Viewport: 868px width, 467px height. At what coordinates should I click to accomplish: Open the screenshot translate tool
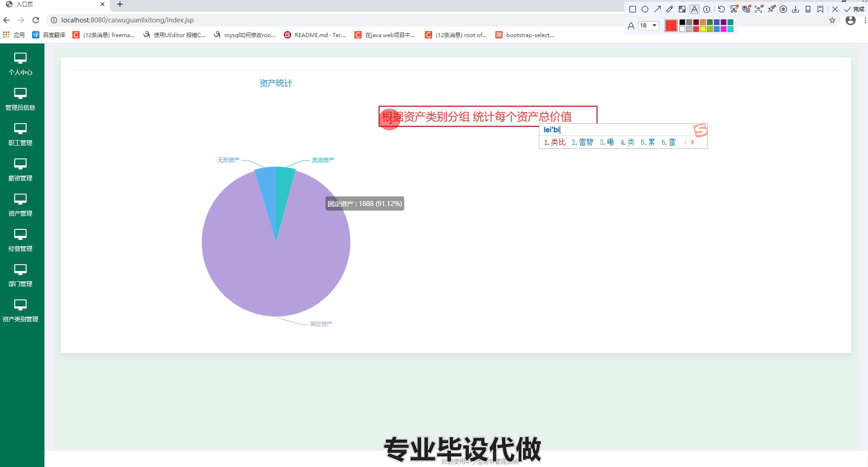point(747,9)
